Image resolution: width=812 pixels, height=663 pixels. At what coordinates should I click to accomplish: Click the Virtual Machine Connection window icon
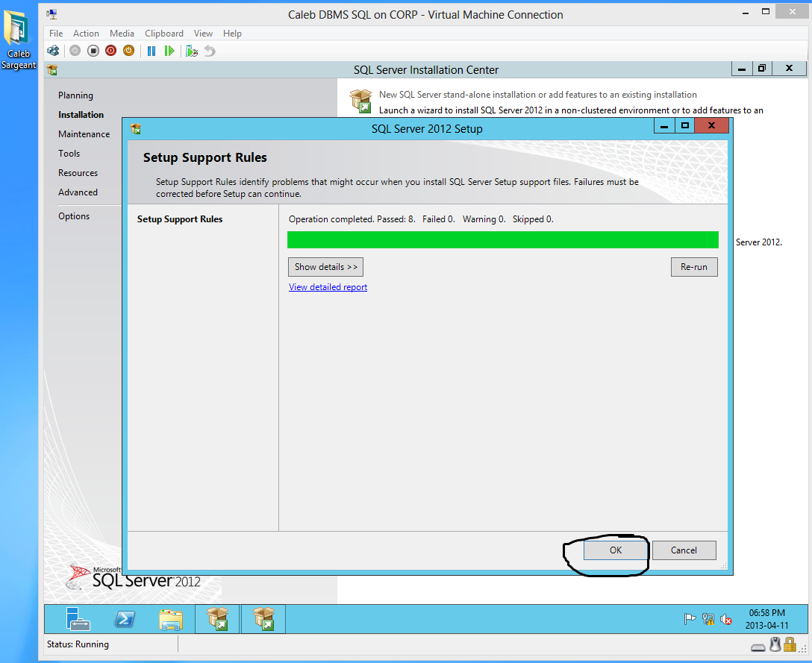pos(51,14)
